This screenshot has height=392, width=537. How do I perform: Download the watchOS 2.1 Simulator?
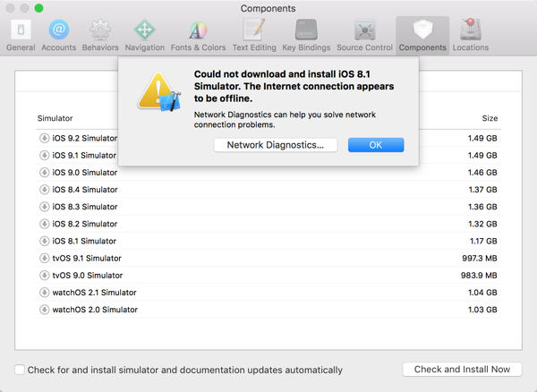[44, 293]
